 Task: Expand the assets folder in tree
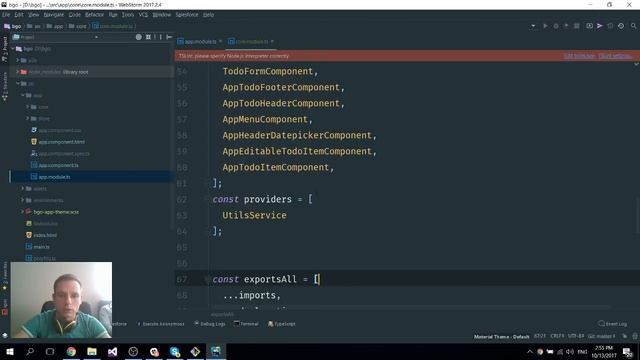pos(22,189)
